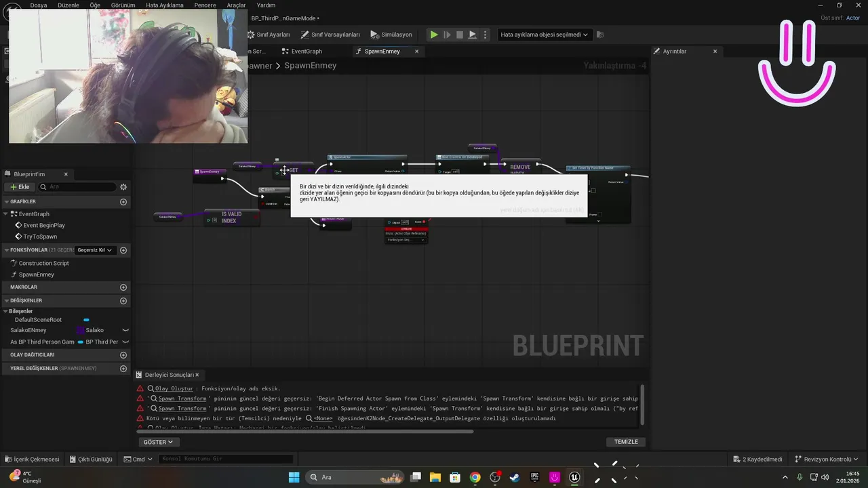Click As BP Third Person blue type pill
Image resolution: width=868 pixels, height=488 pixels.
[x=81, y=342]
